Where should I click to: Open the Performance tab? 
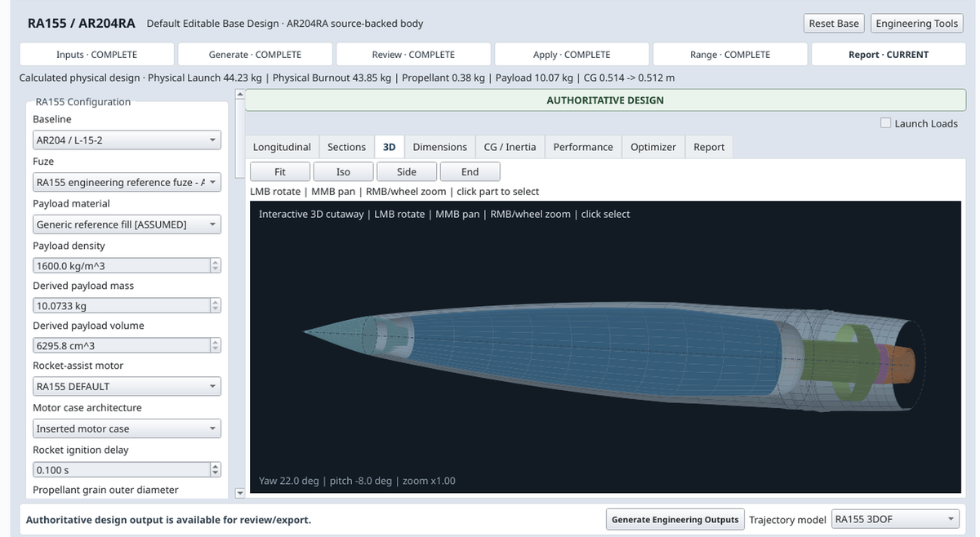(583, 147)
